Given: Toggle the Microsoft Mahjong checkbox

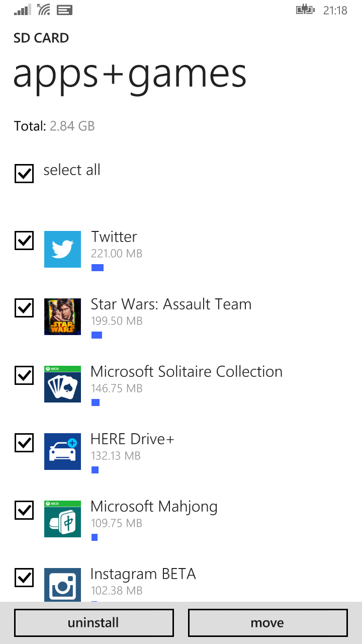Looking at the screenshot, I should click(x=24, y=510).
